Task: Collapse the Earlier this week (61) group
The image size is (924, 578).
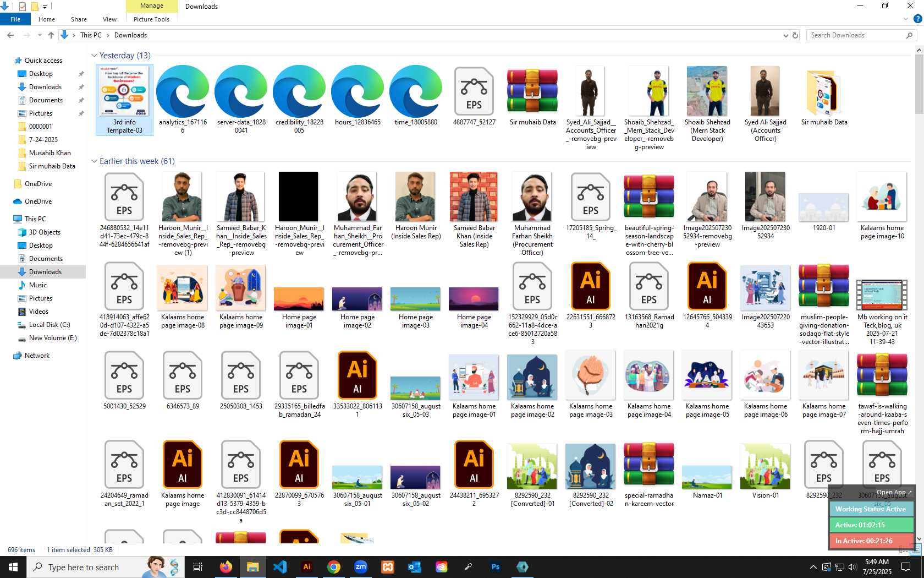Action: pos(94,161)
